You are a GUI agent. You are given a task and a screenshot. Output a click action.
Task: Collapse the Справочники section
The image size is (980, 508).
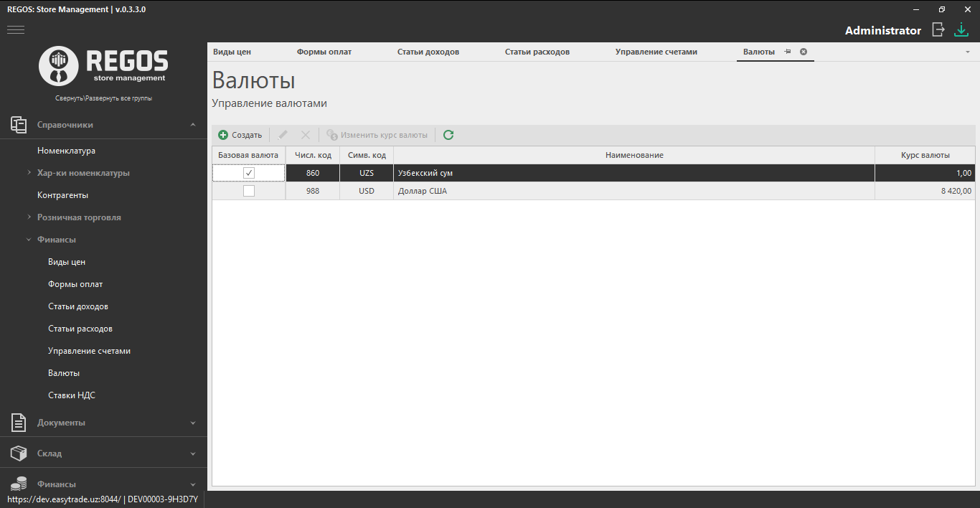[193, 125]
